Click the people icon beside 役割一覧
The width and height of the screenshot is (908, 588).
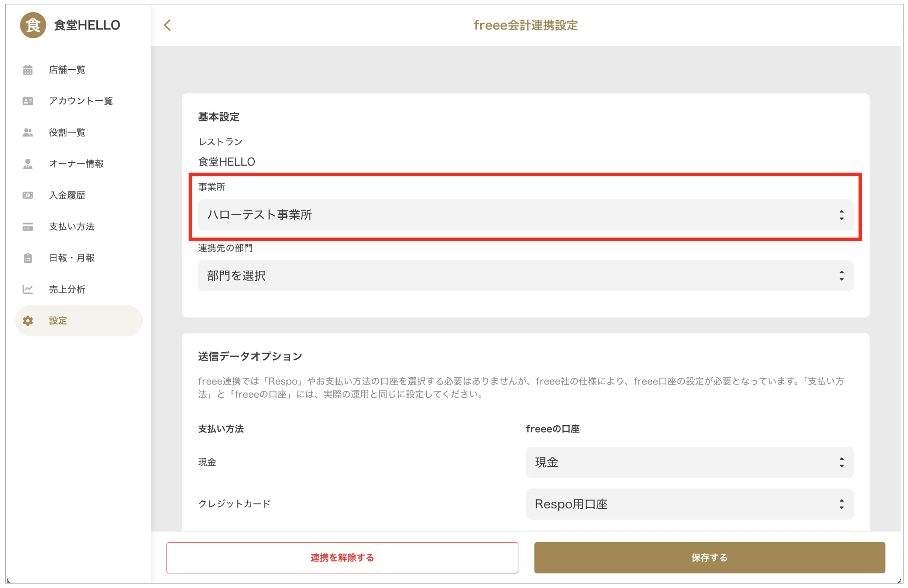[x=28, y=132]
